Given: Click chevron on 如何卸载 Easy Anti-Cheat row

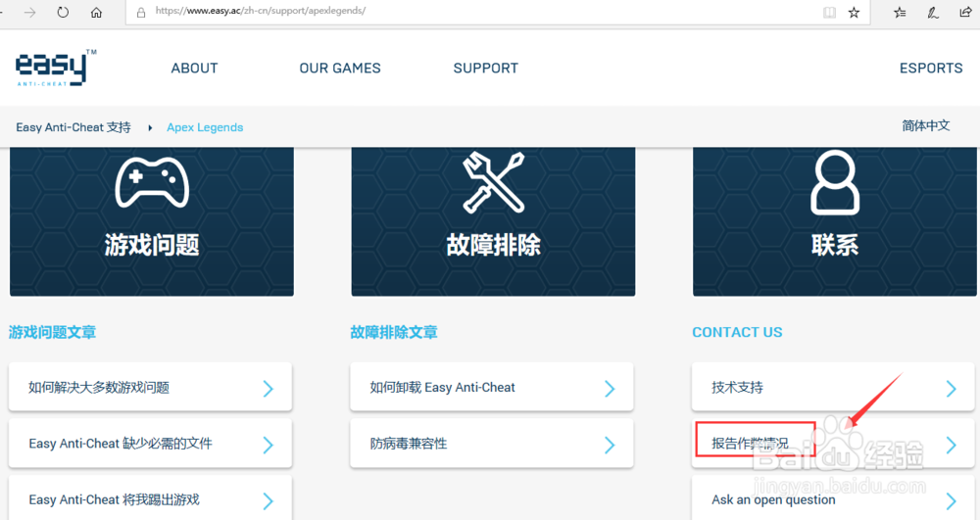Looking at the screenshot, I should point(610,388).
